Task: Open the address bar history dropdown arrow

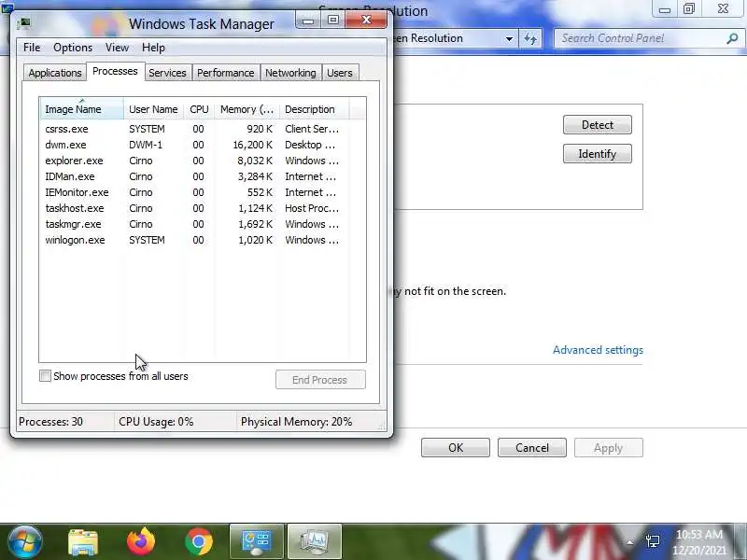Action: click(x=509, y=38)
